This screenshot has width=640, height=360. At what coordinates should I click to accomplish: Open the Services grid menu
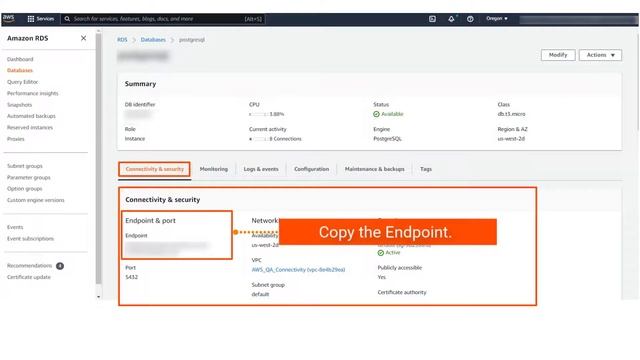(40, 19)
